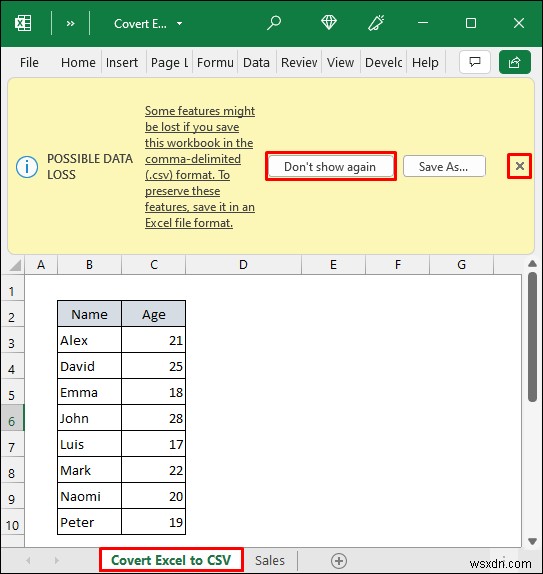Click the vertical scrollbar up arrow
Screen dimensions: 543x574
(x=533, y=264)
